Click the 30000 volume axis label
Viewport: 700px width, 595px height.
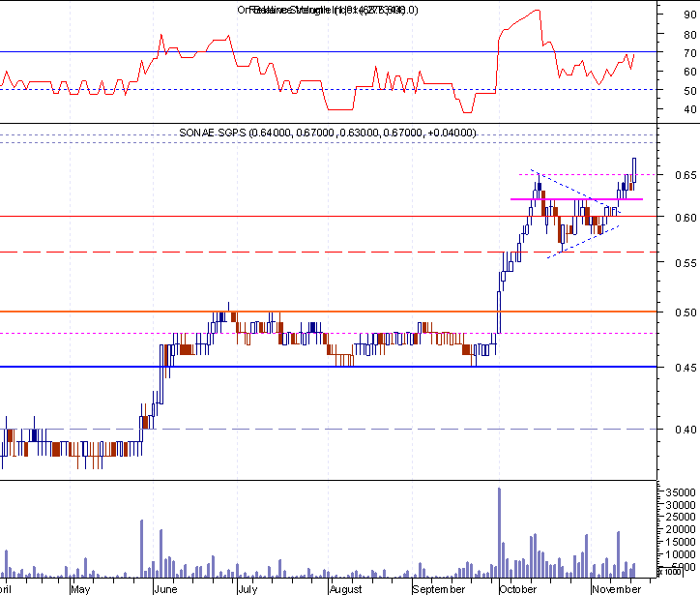pyautogui.click(x=681, y=505)
